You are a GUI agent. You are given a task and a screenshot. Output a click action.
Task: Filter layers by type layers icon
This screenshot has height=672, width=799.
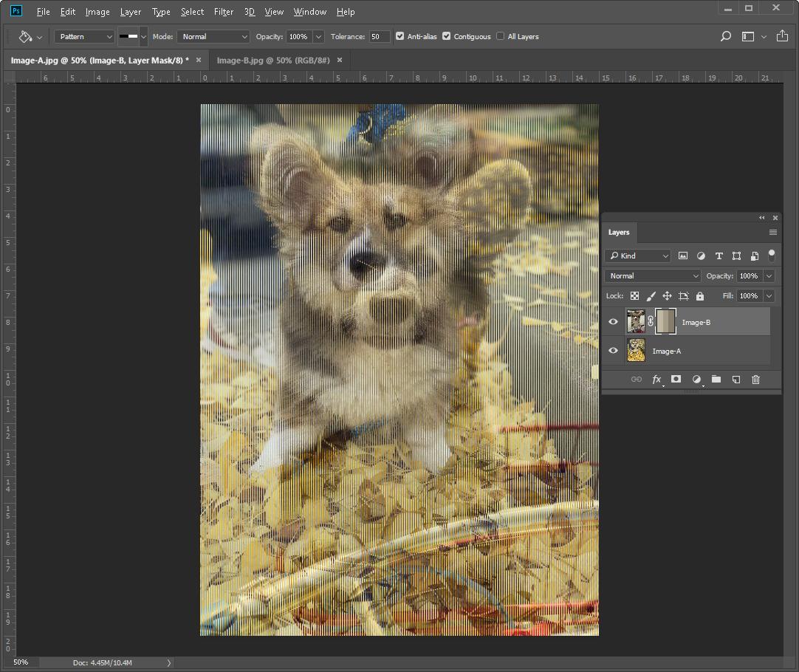point(719,256)
